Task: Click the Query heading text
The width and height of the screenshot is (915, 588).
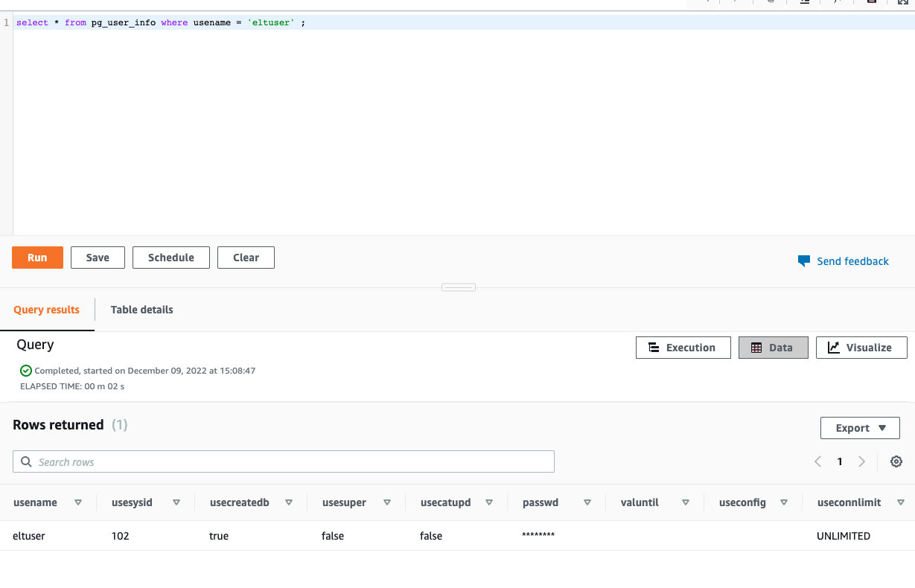Action: tap(35, 345)
